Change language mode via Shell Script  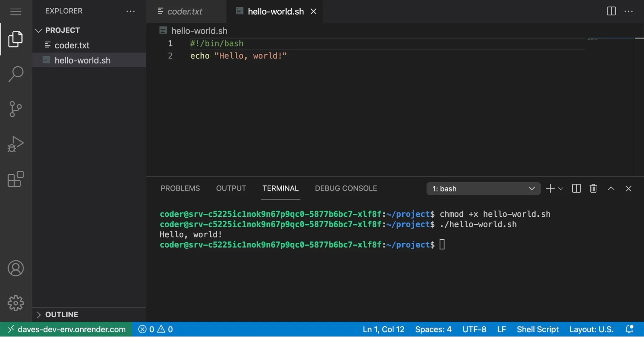538,329
